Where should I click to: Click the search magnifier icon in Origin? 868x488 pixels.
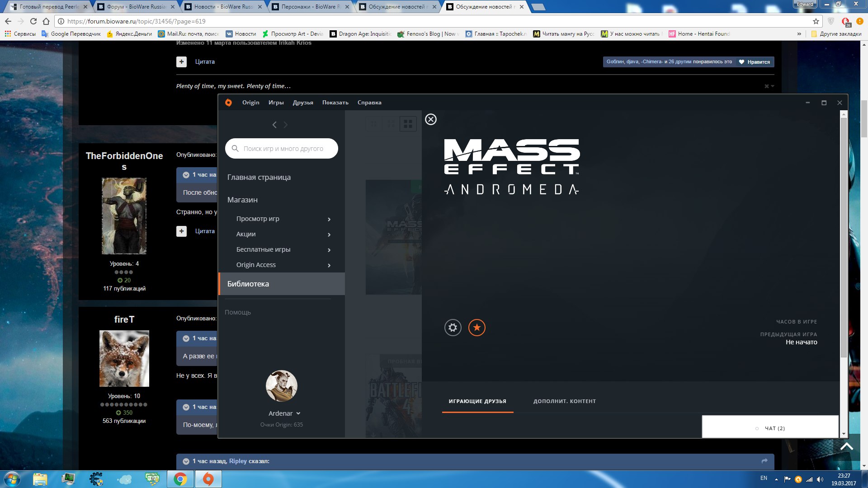235,148
